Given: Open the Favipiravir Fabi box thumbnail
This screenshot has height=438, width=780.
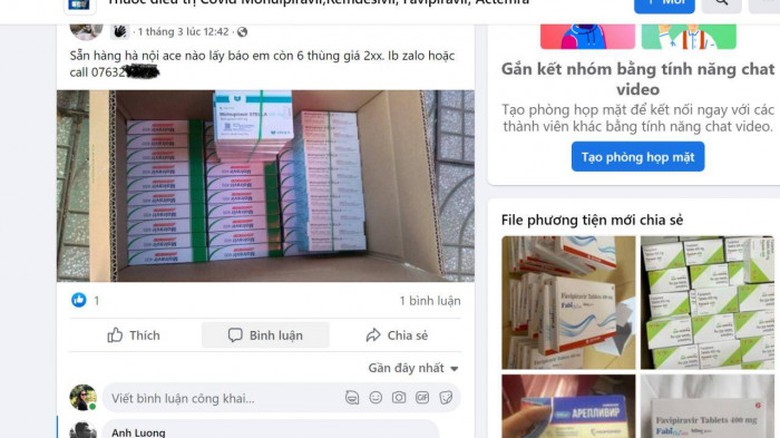Looking at the screenshot, I should (568, 302).
